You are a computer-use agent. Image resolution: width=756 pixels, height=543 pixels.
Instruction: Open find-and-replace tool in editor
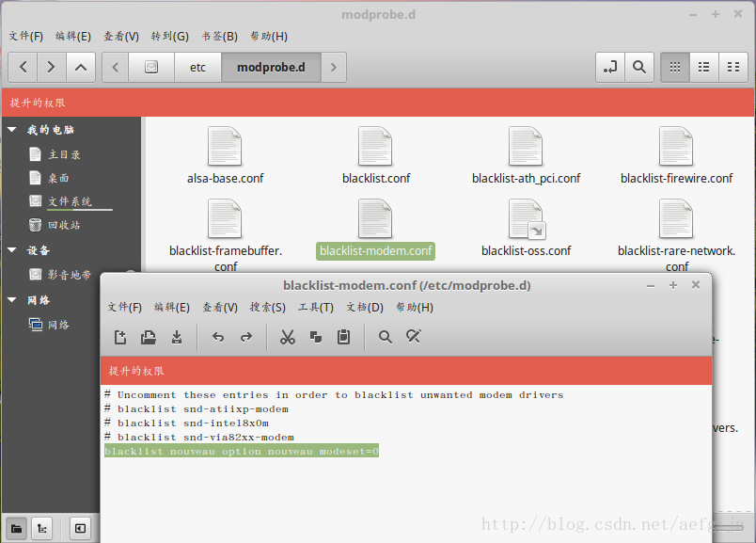pos(413,337)
